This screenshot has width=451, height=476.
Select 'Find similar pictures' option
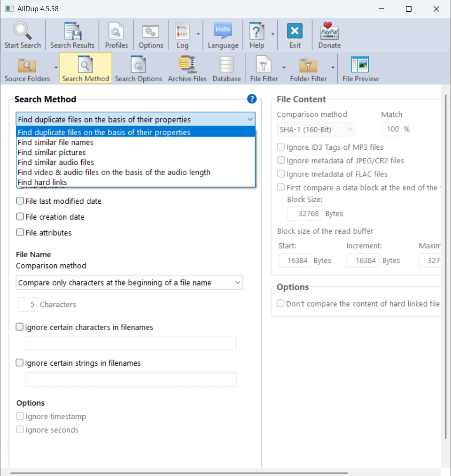coord(136,153)
